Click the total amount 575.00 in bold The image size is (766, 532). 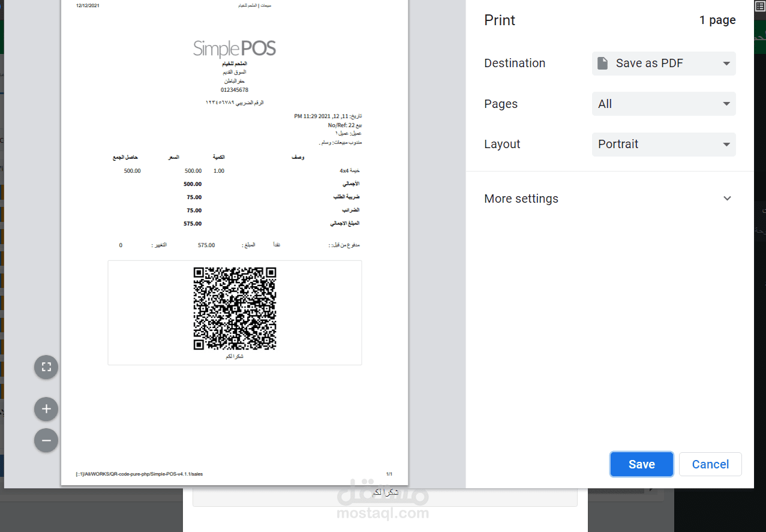click(x=193, y=224)
